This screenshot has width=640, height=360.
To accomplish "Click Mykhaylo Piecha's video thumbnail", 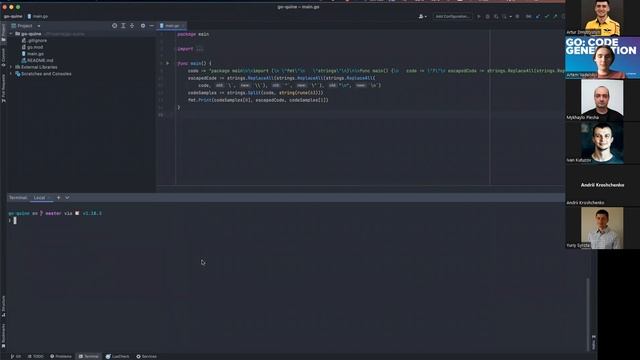I will coord(602,100).
